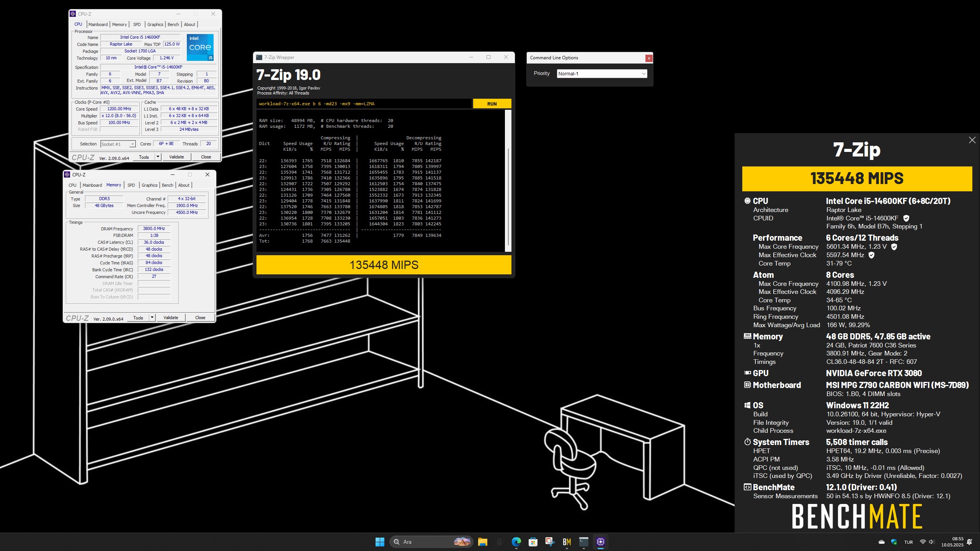Click the RUN button in 7-Zip Wrapper

coord(492,104)
